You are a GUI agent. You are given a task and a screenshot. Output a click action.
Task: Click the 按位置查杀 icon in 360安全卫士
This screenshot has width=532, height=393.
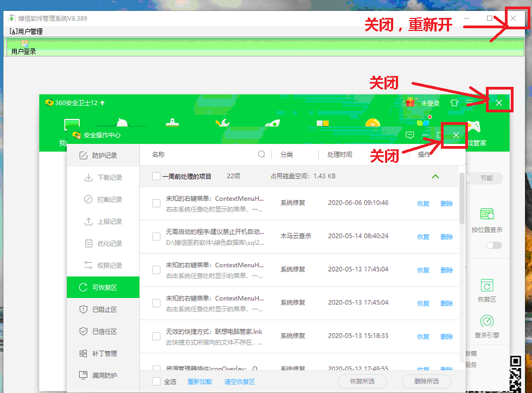tap(487, 214)
